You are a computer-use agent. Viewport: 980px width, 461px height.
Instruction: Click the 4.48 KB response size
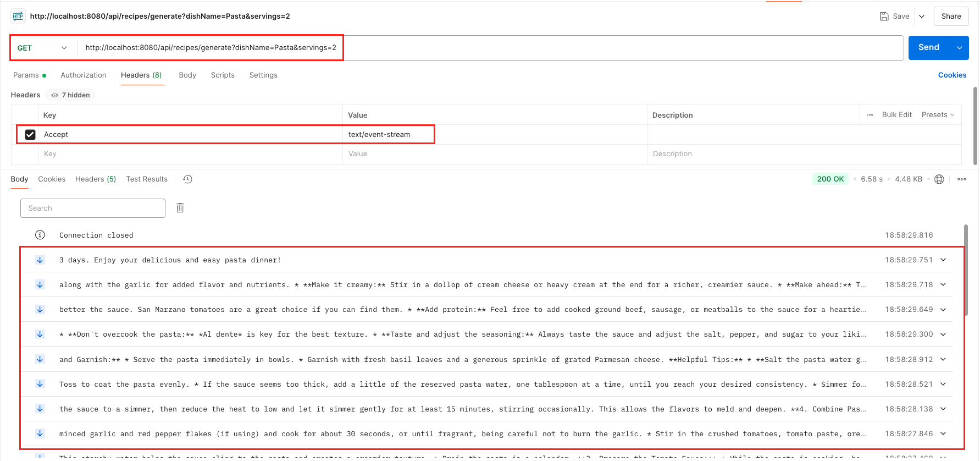click(908, 179)
